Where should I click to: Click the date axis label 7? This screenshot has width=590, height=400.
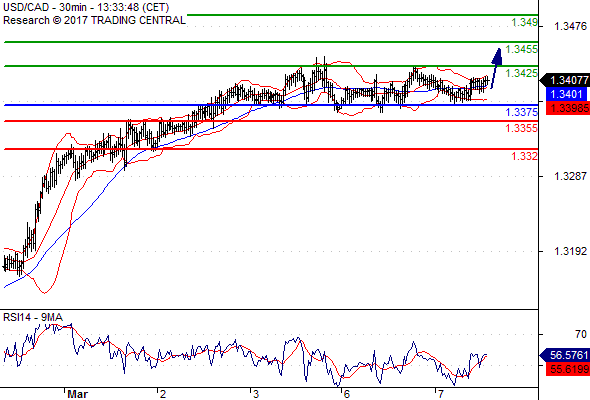tap(440, 394)
